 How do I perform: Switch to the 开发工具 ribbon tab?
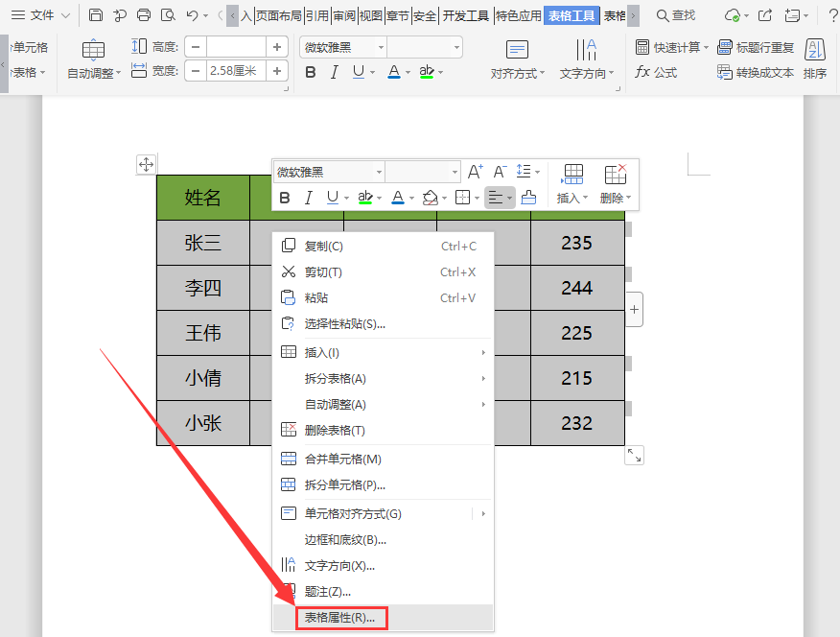click(466, 15)
